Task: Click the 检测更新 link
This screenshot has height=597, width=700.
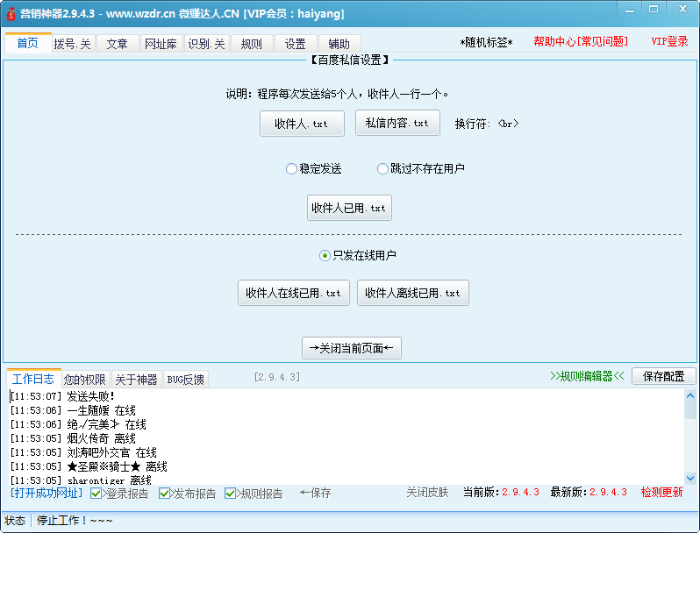Action: coord(661,493)
